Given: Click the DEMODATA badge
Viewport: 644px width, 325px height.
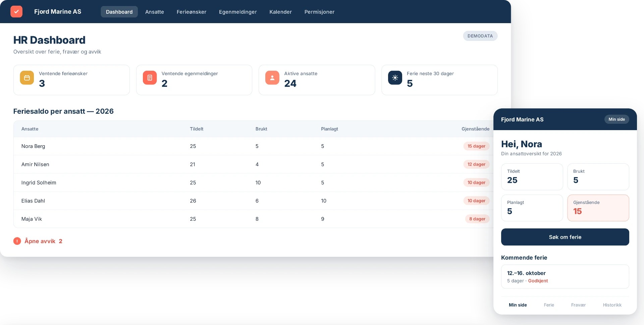Looking at the screenshot, I should point(480,36).
